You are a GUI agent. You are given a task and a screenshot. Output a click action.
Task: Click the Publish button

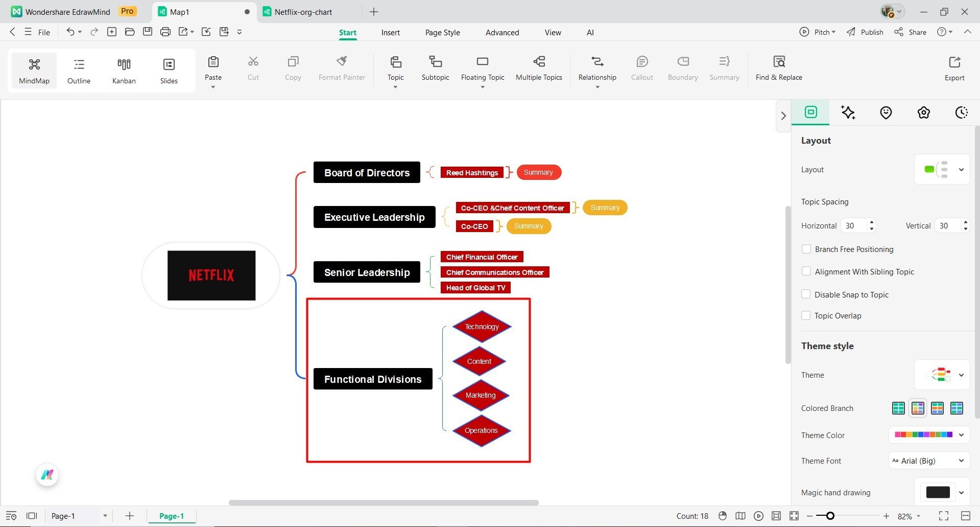point(865,32)
